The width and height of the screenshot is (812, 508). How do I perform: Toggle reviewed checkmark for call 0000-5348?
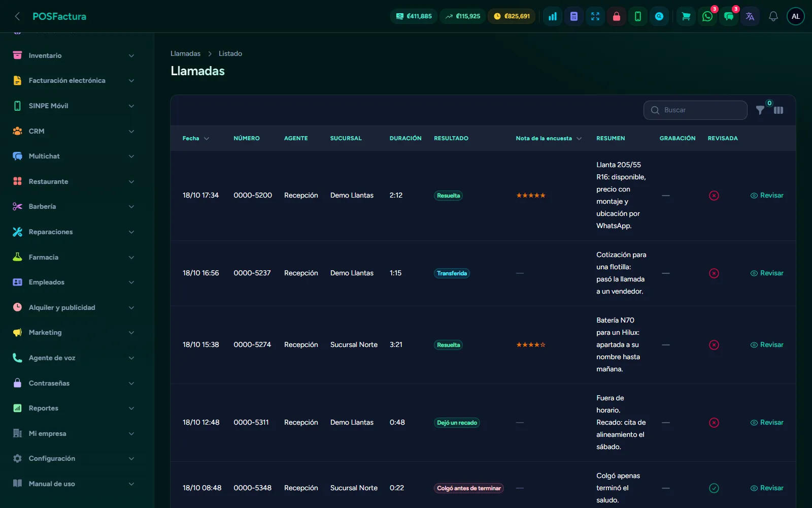click(714, 488)
